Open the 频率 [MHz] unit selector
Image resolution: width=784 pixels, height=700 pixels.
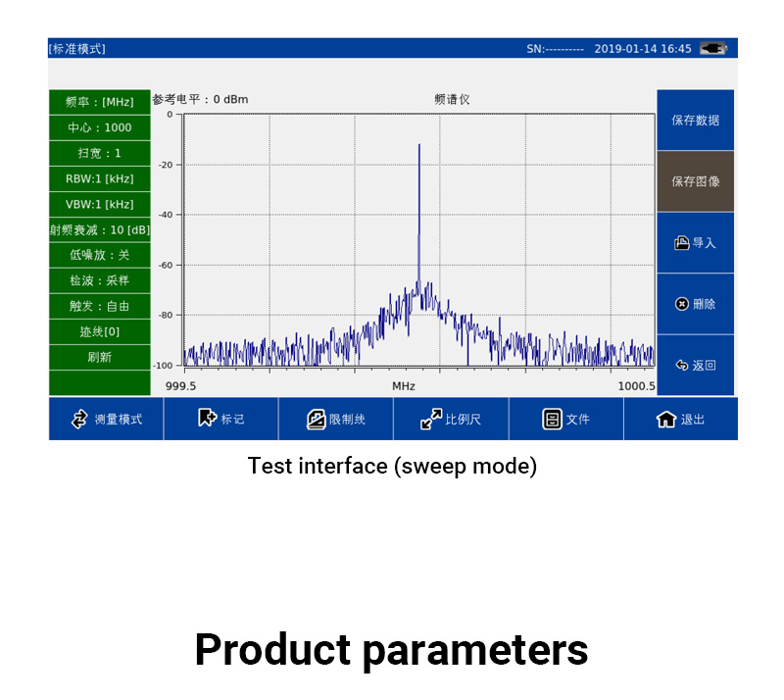click(99, 102)
